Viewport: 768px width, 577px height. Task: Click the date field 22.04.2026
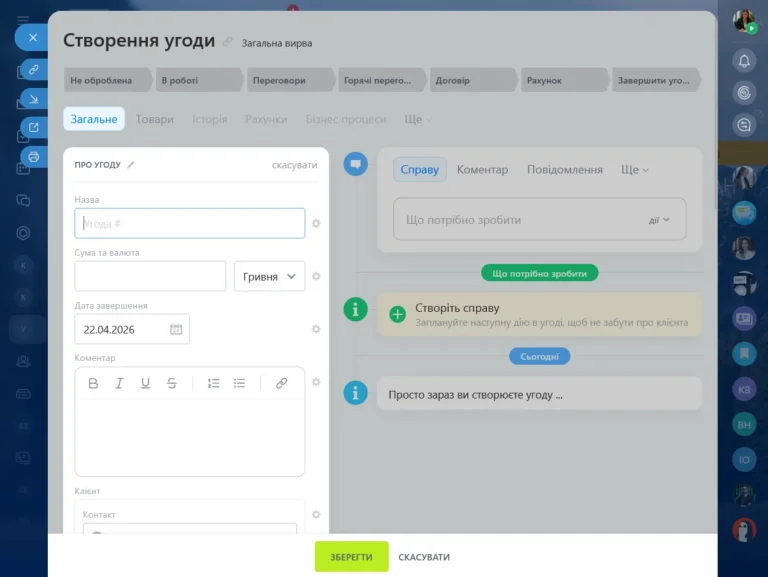tap(132, 329)
